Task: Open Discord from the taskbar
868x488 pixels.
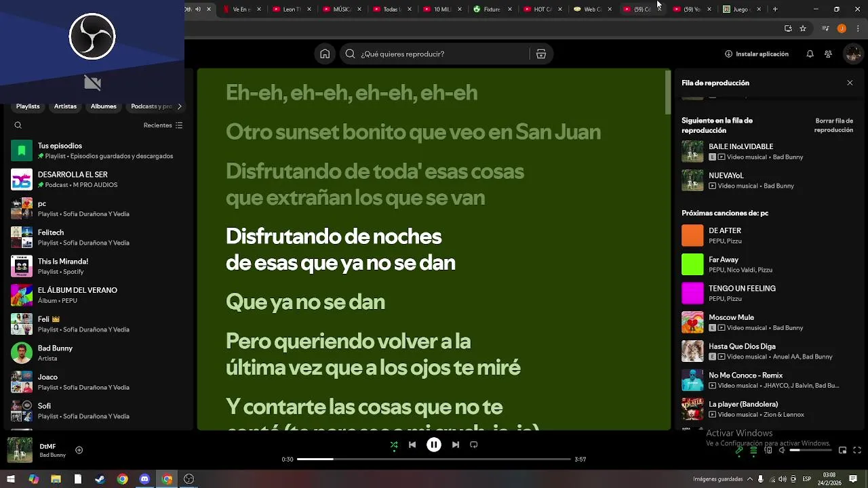Action: 144,479
